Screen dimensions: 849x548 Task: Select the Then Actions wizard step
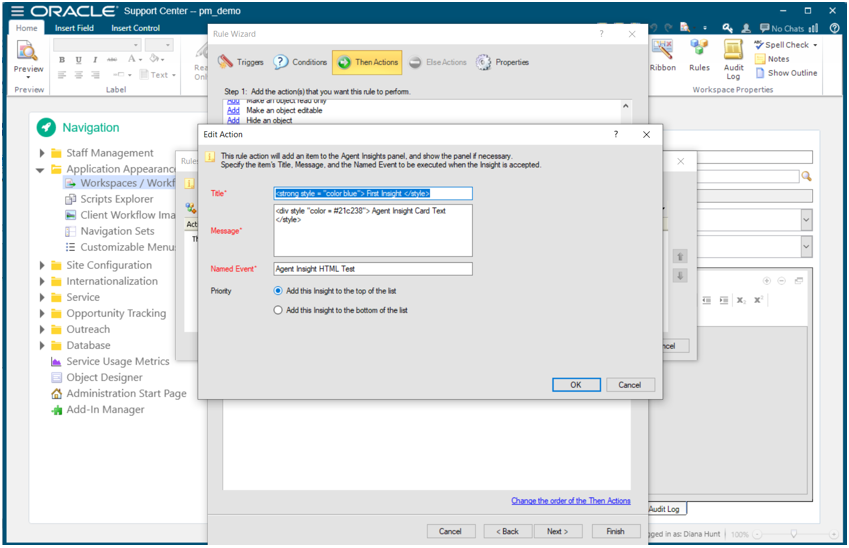(x=367, y=62)
